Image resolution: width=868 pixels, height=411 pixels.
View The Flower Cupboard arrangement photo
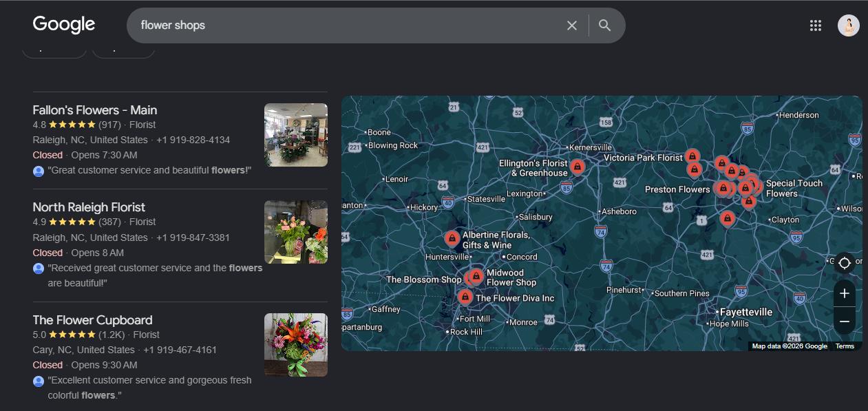tap(296, 345)
